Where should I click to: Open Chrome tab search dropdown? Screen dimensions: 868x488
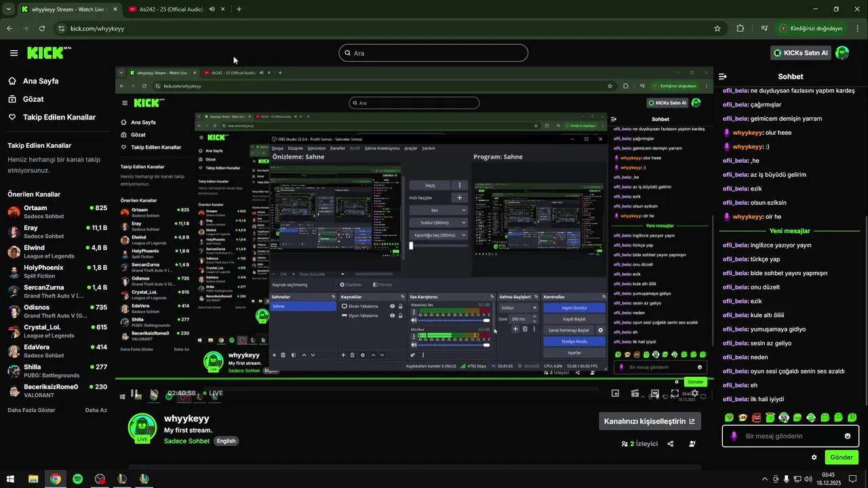8,9
